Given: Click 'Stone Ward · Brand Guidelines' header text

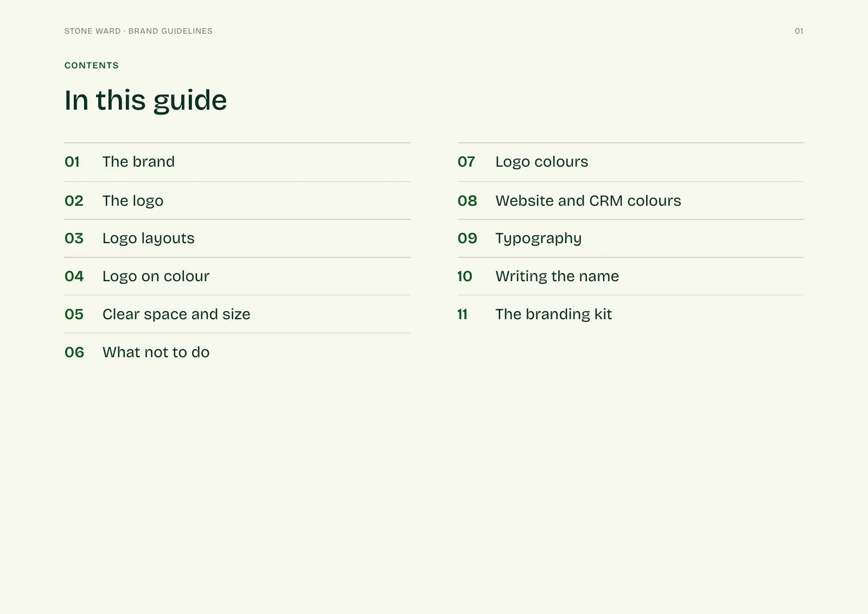Looking at the screenshot, I should (x=138, y=31).
